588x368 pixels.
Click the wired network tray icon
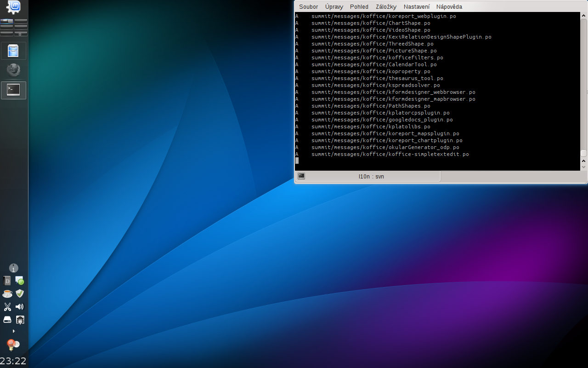coord(20,320)
